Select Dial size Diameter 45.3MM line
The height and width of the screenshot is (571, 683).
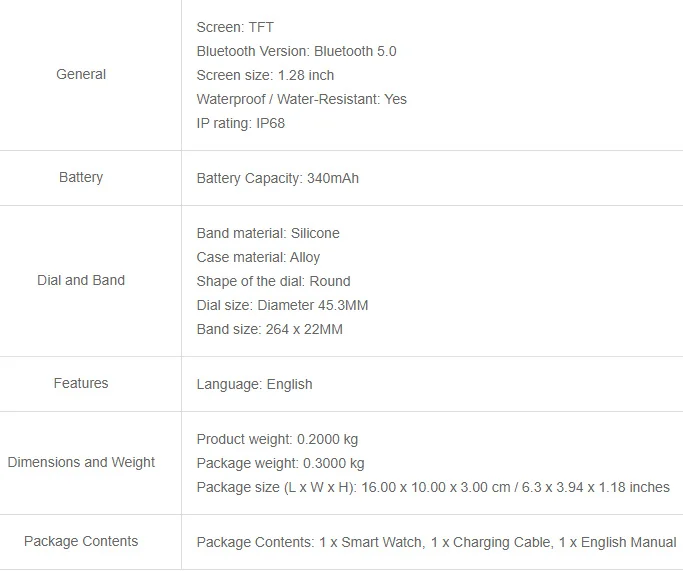(283, 305)
